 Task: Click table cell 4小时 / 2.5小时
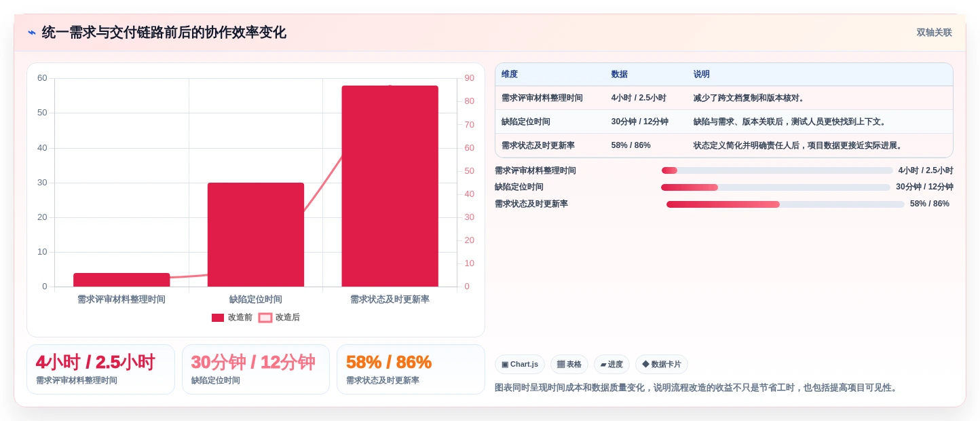[x=639, y=98]
